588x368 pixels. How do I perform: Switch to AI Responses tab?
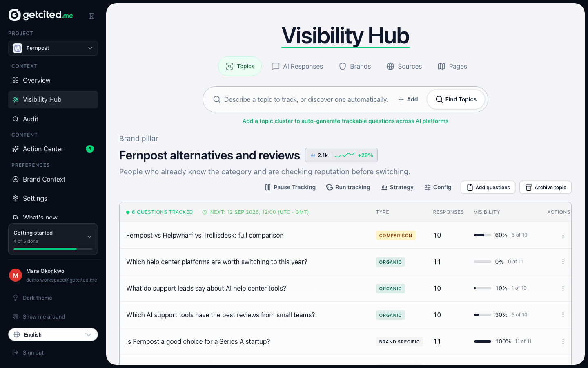point(297,66)
